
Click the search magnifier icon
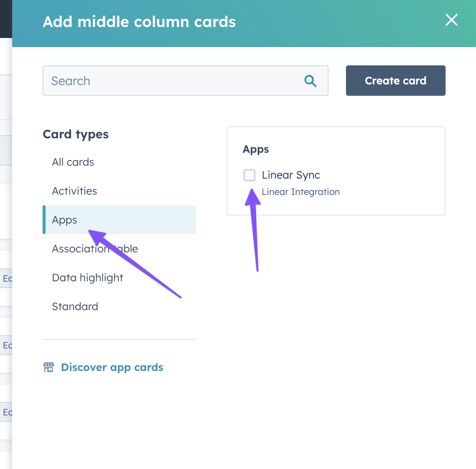pyautogui.click(x=310, y=81)
